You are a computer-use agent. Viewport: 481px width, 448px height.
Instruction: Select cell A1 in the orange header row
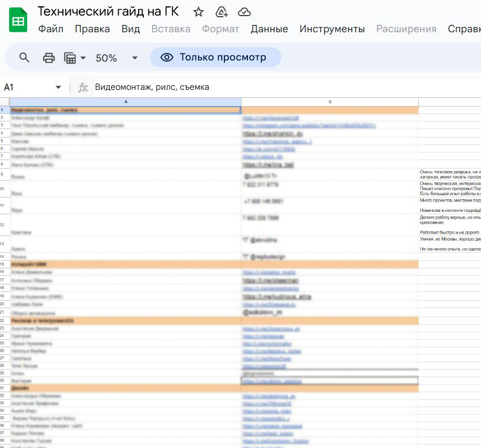(x=126, y=110)
